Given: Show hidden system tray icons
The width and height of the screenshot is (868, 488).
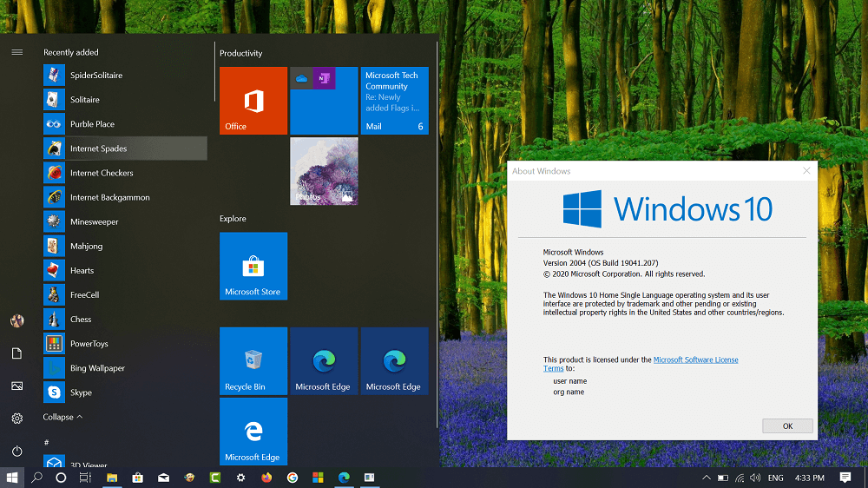Looking at the screenshot, I should pyautogui.click(x=707, y=477).
